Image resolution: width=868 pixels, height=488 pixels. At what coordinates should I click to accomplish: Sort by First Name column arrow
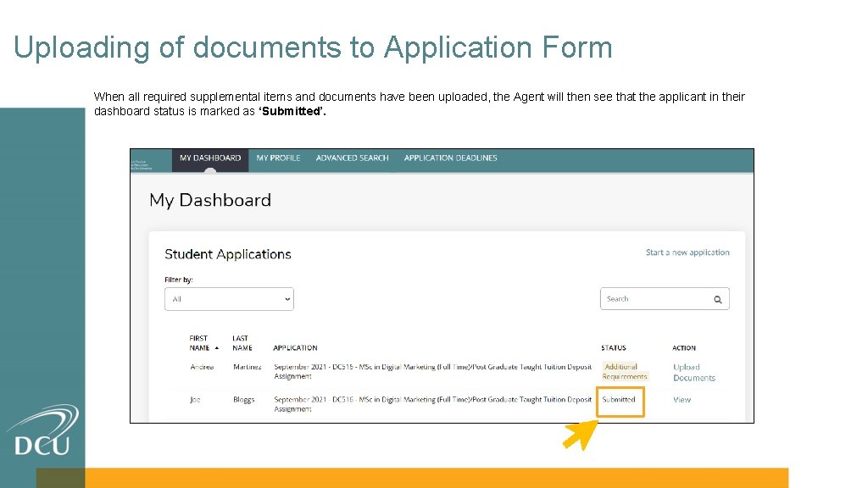click(x=217, y=348)
